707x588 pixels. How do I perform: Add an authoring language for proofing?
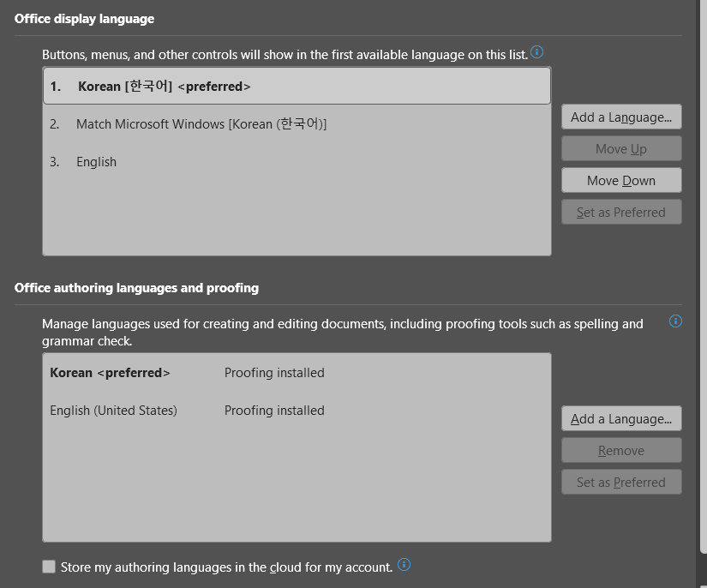click(621, 419)
